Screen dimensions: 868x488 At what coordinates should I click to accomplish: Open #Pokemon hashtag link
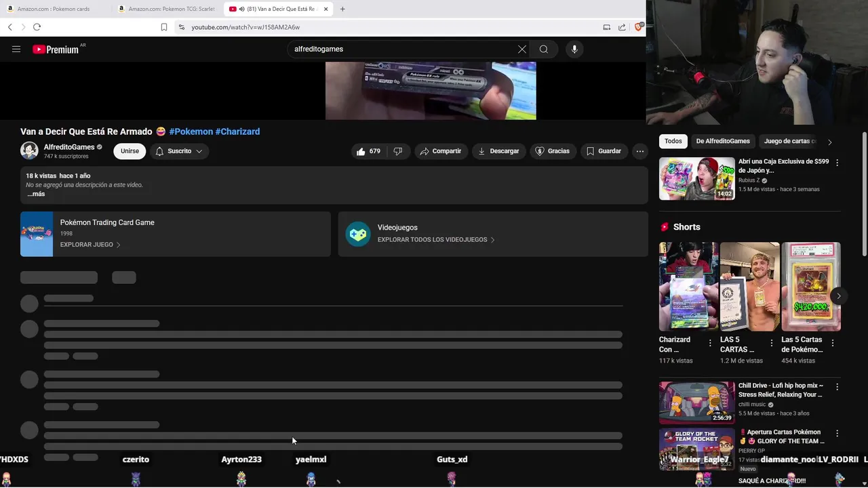(191, 131)
